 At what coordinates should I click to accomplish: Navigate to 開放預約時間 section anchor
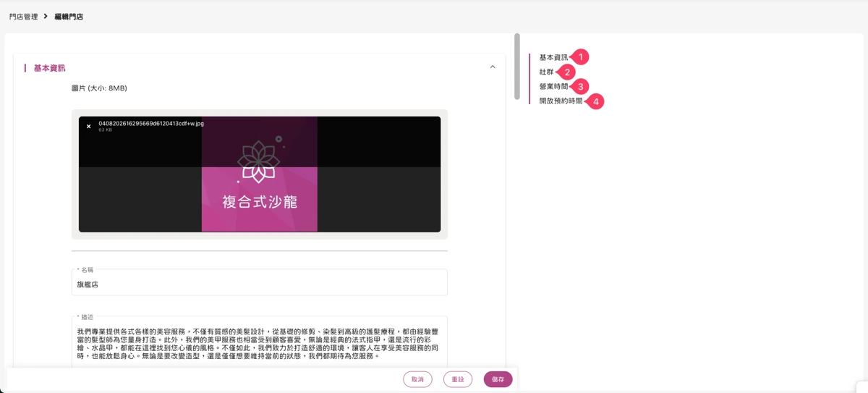(561, 101)
